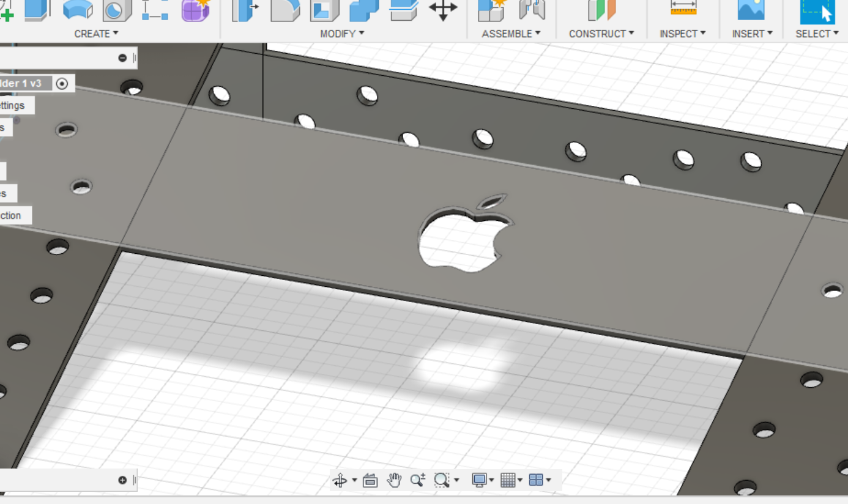Activate the Pan hand tool
This screenshot has height=504, width=848.
tap(394, 480)
